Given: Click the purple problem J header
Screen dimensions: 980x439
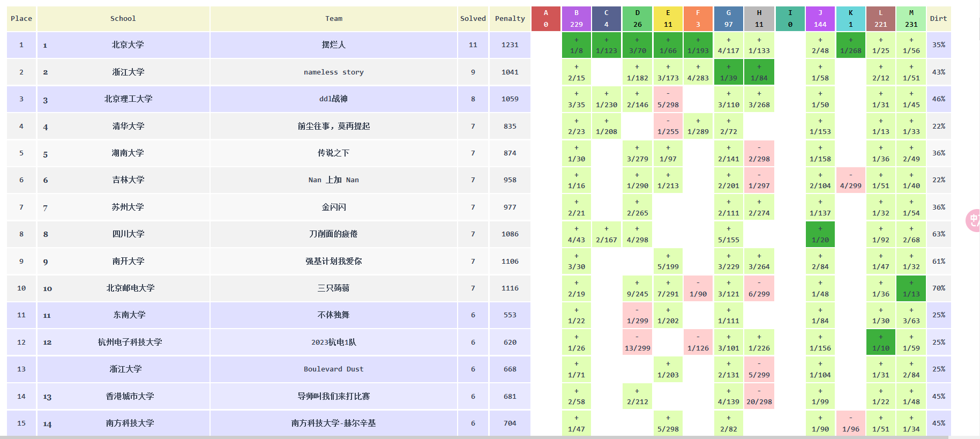Looking at the screenshot, I should 820,19.
